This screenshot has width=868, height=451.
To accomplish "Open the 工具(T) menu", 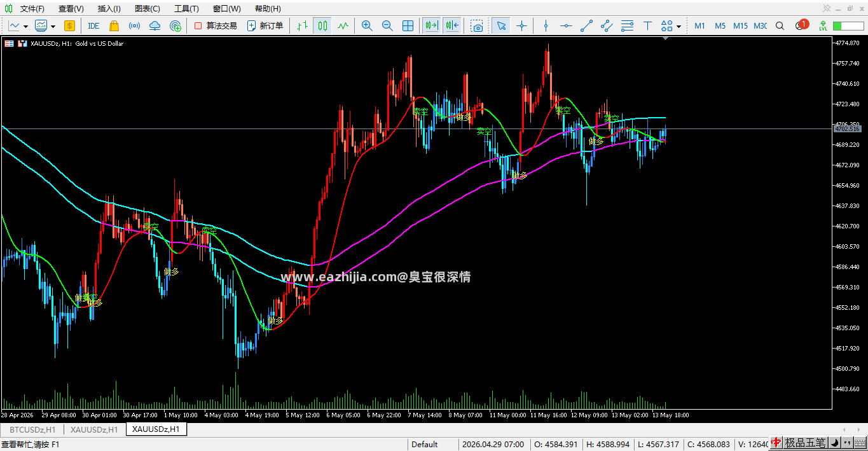I will 186,9.
